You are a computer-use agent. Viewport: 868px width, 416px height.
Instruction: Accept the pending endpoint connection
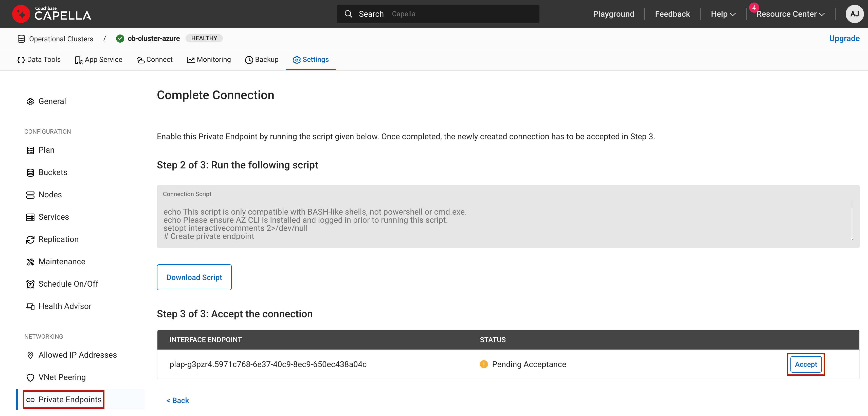805,364
